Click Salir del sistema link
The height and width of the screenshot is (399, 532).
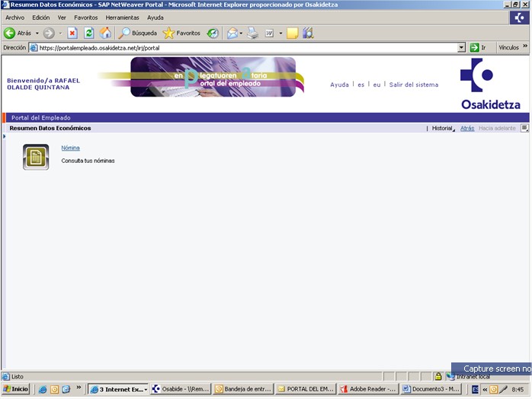click(413, 85)
